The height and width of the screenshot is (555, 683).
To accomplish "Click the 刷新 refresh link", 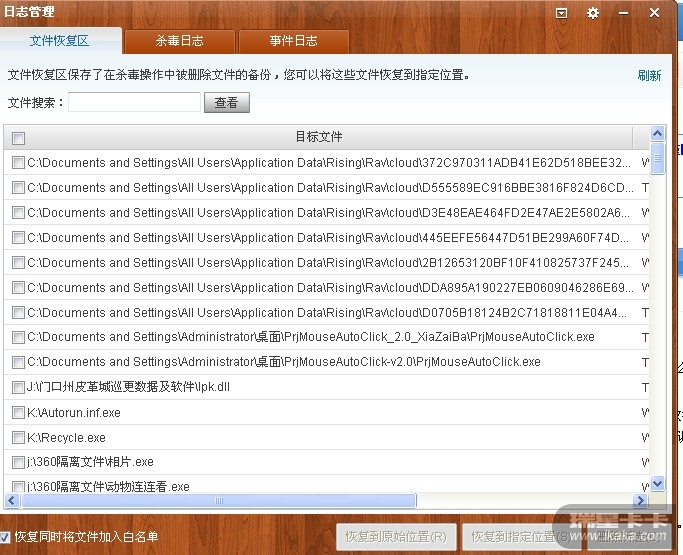I will pyautogui.click(x=649, y=76).
